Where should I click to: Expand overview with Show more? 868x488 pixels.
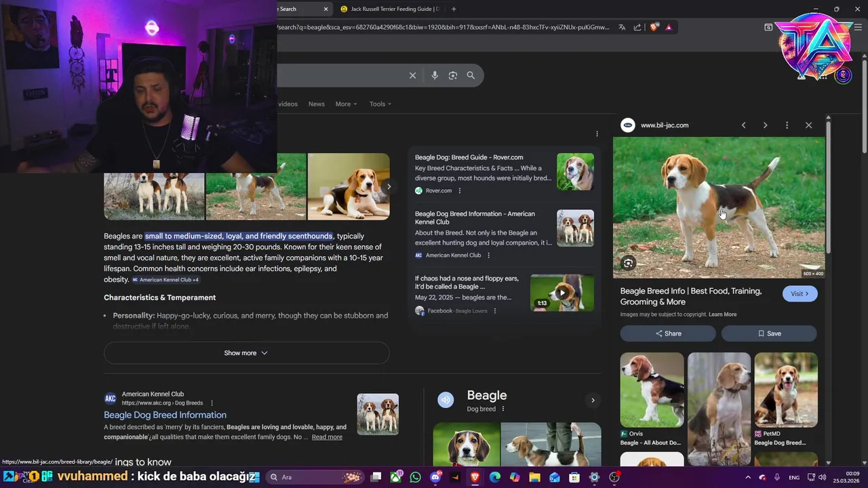[246, 353]
